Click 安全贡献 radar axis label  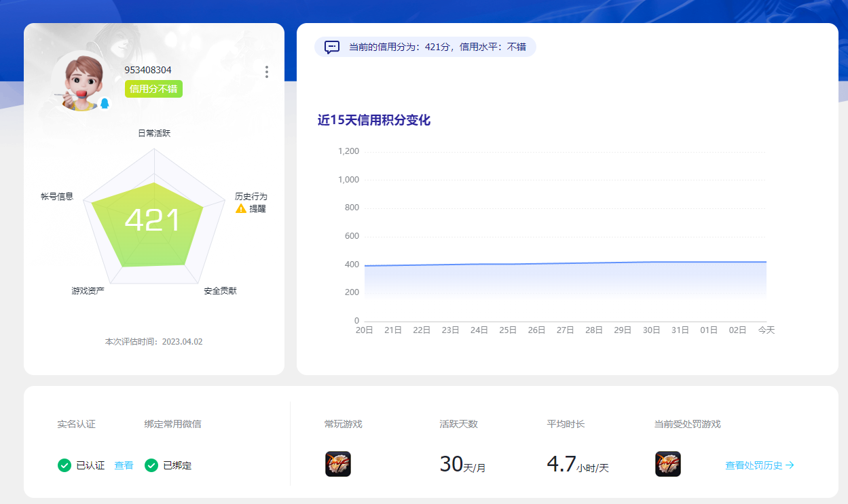pos(220,291)
